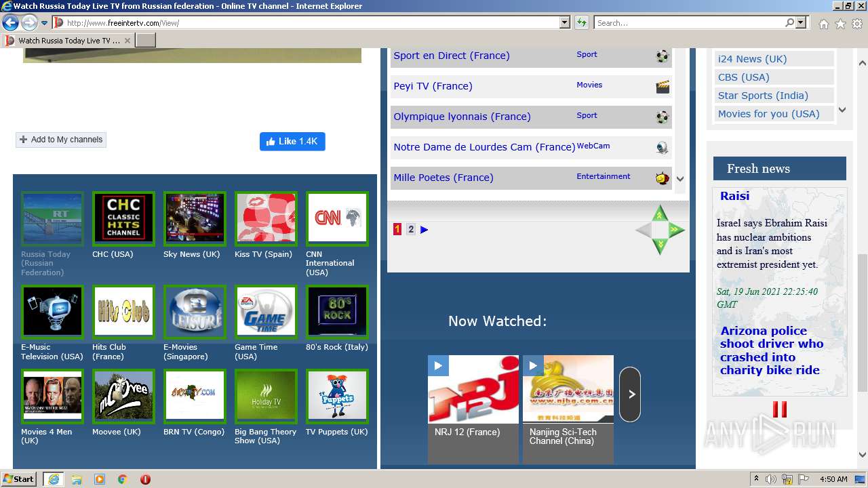Click the plus icon in Add to My channels

point(24,140)
